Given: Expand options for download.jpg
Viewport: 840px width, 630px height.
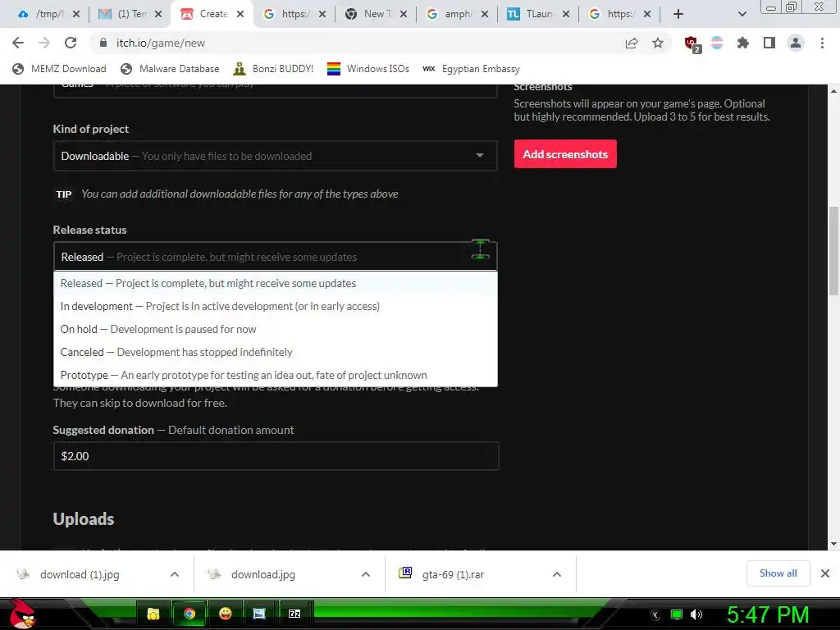Looking at the screenshot, I should pos(366,574).
